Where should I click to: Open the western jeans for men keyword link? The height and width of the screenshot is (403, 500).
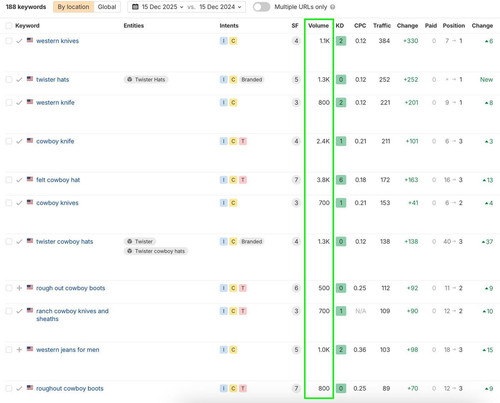click(x=67, y=350)
